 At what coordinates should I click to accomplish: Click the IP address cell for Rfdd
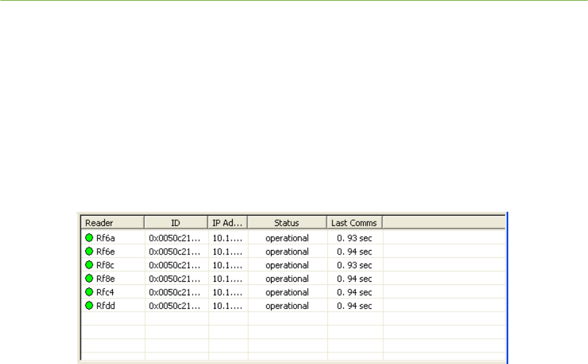pyautogui.click(x=228, y=306)
